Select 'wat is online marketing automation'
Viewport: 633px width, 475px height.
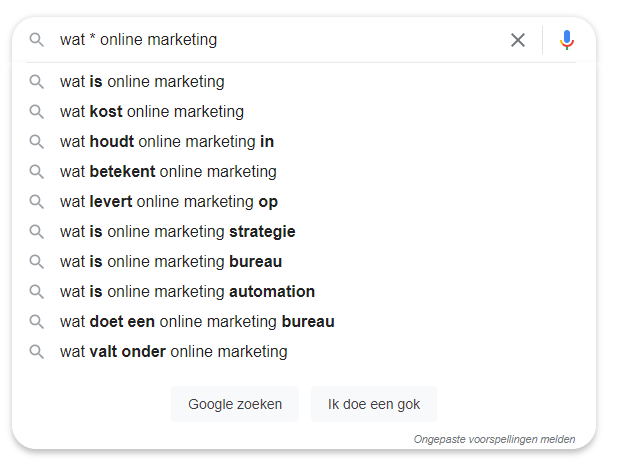(x=187, y=292)
